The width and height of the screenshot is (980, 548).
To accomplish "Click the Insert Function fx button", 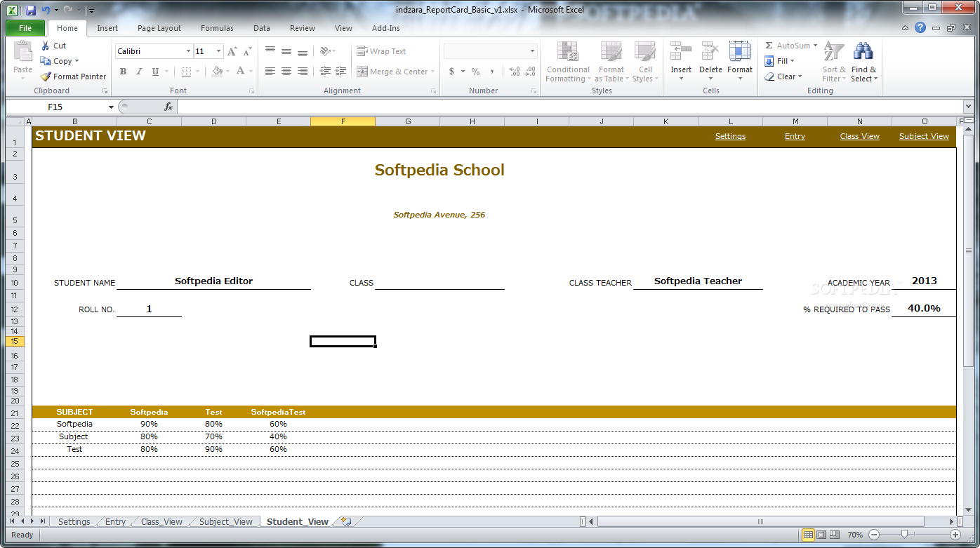I will click(x=168, y=107).
